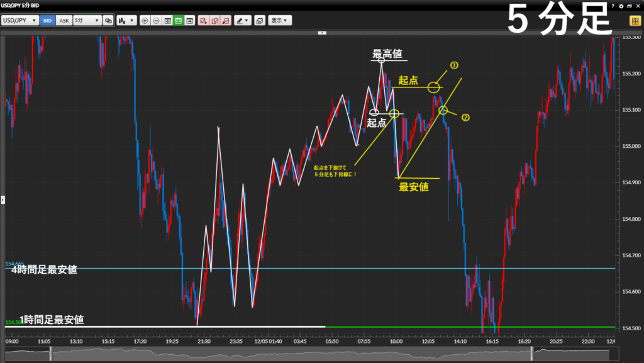
Task: Open the USD/JPY currency pair dropdown
Action: [19, 20]
